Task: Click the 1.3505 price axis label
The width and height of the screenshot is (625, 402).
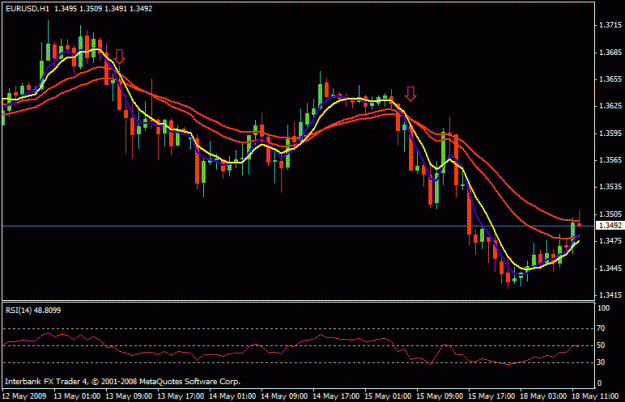Action: pos(610,214)
